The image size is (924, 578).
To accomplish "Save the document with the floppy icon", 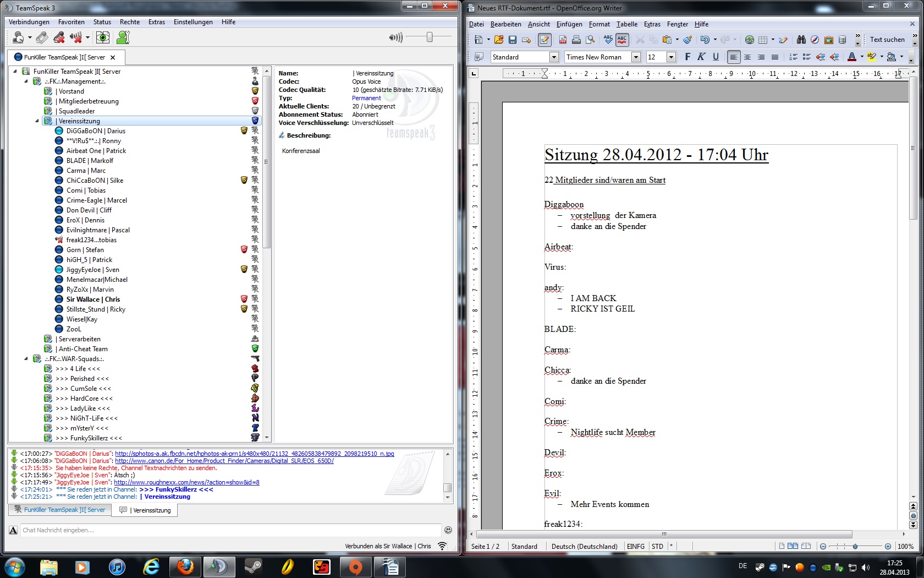I will [513, 40].
